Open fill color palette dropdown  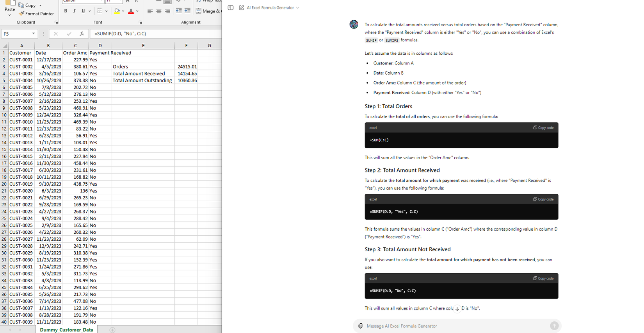tap(123, 11)
